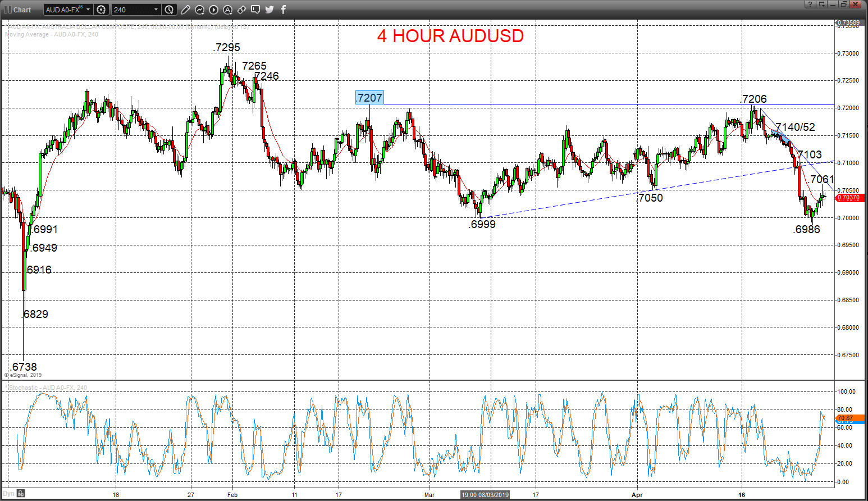The image size is (868, 501).
Task: Share chart via Twitter icon
Action: pos(269,10)
